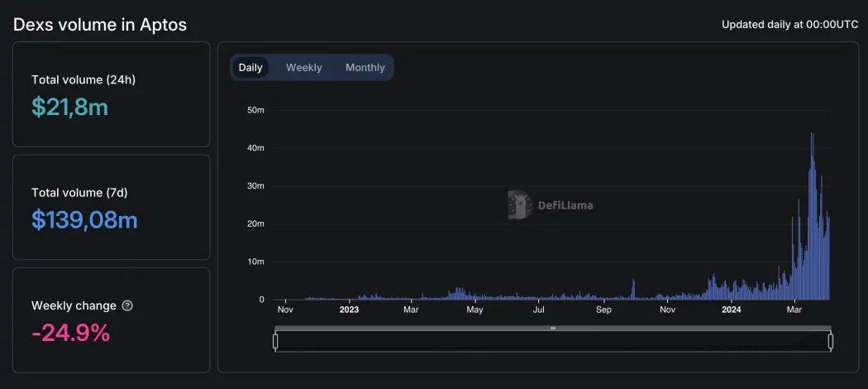Switch to the Weekly chart interval

304,68
